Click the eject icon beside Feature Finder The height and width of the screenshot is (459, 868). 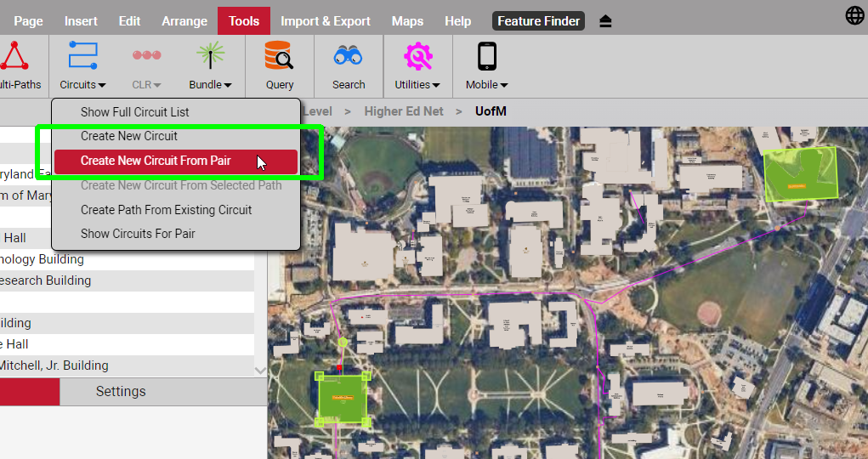pyautogui.click(x=605, y=21)
